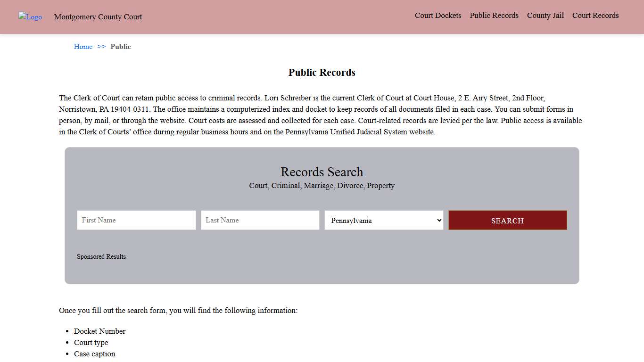Click the Public Records page title
The width and height of the screenshot is (644, 362).
[322, 72]
